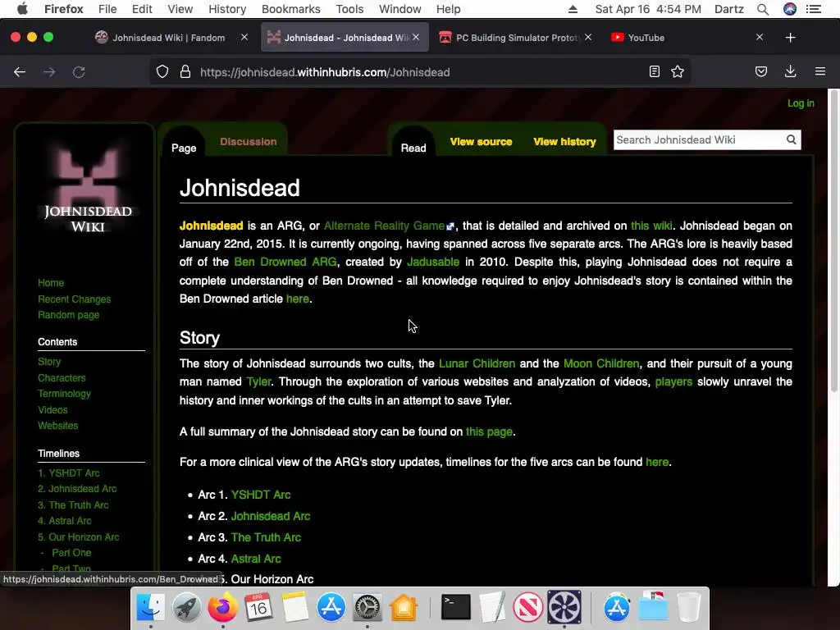The width and height of the screenshot is (840, 630).
Task: Open the Tools menu
Action: (349, 9)
